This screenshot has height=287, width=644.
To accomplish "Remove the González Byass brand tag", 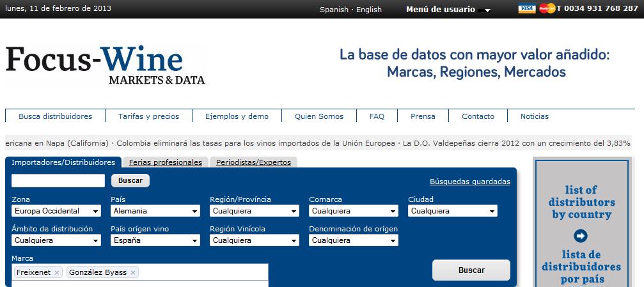I will pyautogui.click(x=132, y=272).
